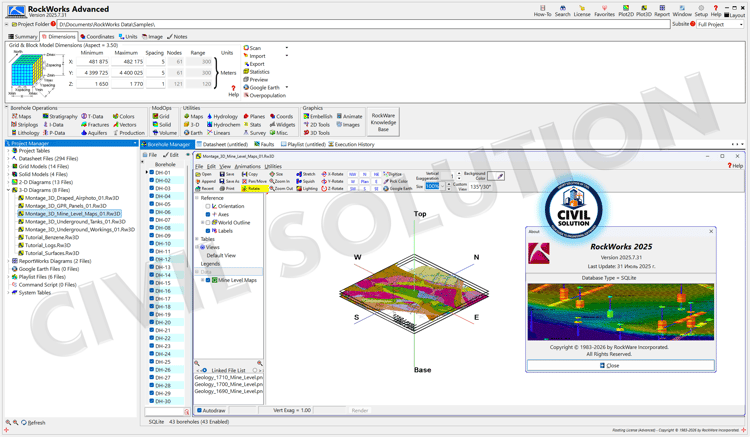The image size is (750, 437).
Task: Click the Plan view button
Action: click(x=364, y=182)
